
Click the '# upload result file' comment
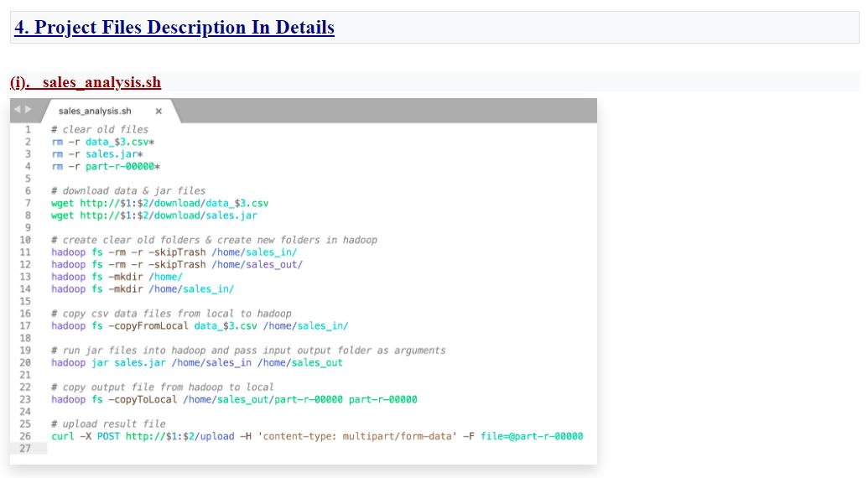pos(108,424)
